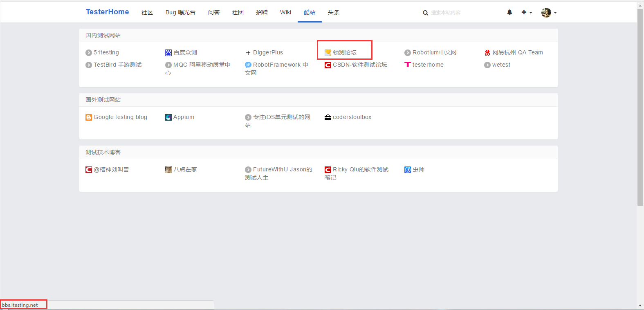Open the 社区 nav tab

pyautogui.click(x=147, y=12)
